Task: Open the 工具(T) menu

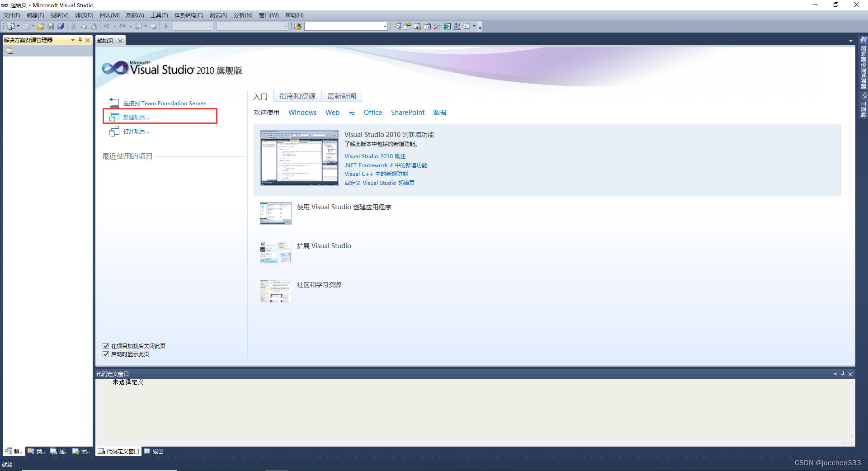Action: click(x=159, y=15)
